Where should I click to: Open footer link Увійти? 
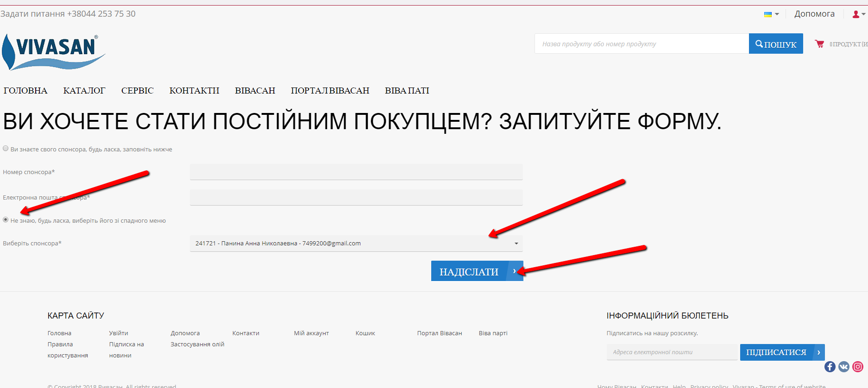[119, 333]
